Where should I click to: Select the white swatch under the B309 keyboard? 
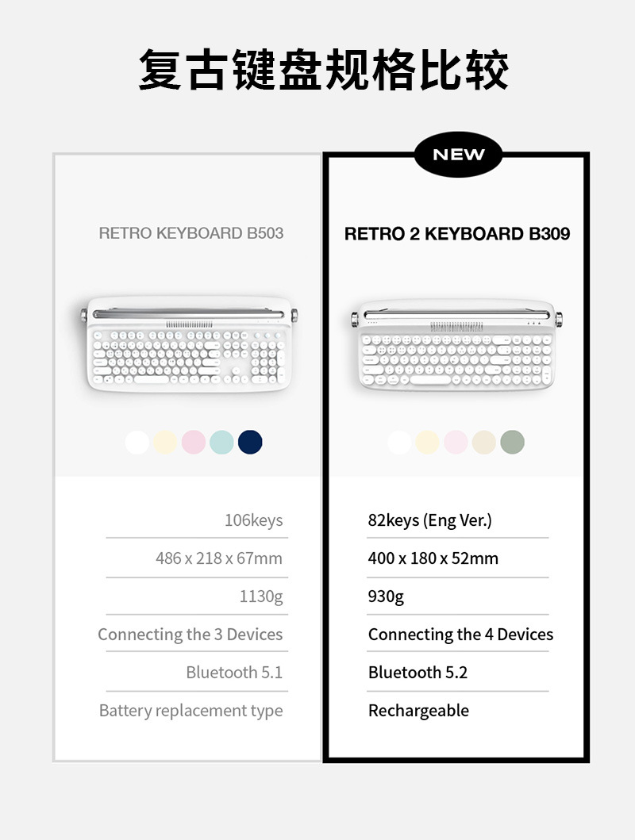399,443
